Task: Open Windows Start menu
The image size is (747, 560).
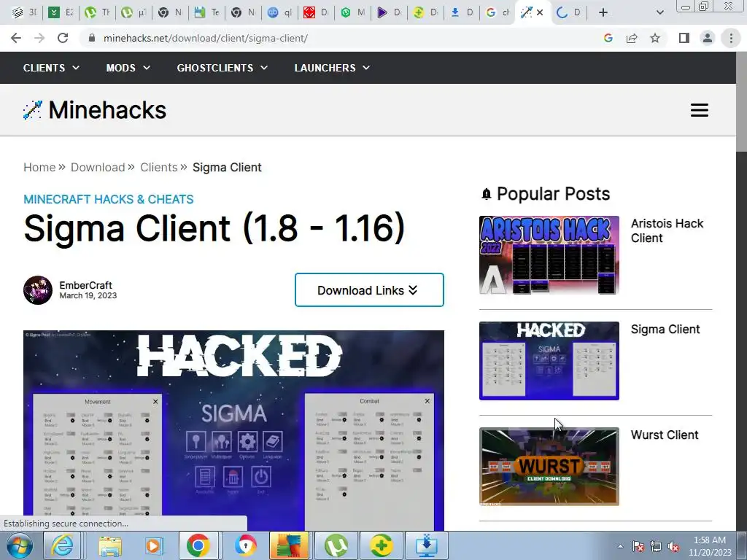Action: click(x=19, y=545)
